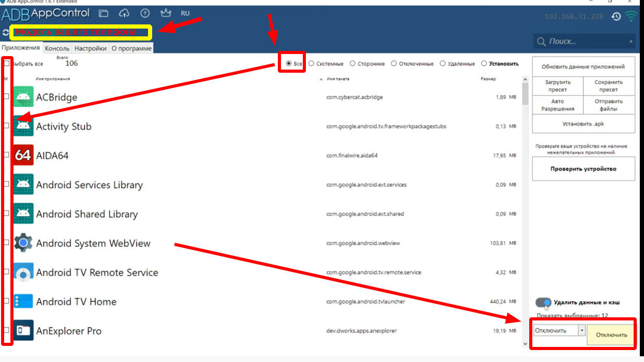Image resolution: width=644 pixels, height=362 pixels.
Task: Sort list by 'Имя пакета' column header
Action: click(x=338, y=79)
